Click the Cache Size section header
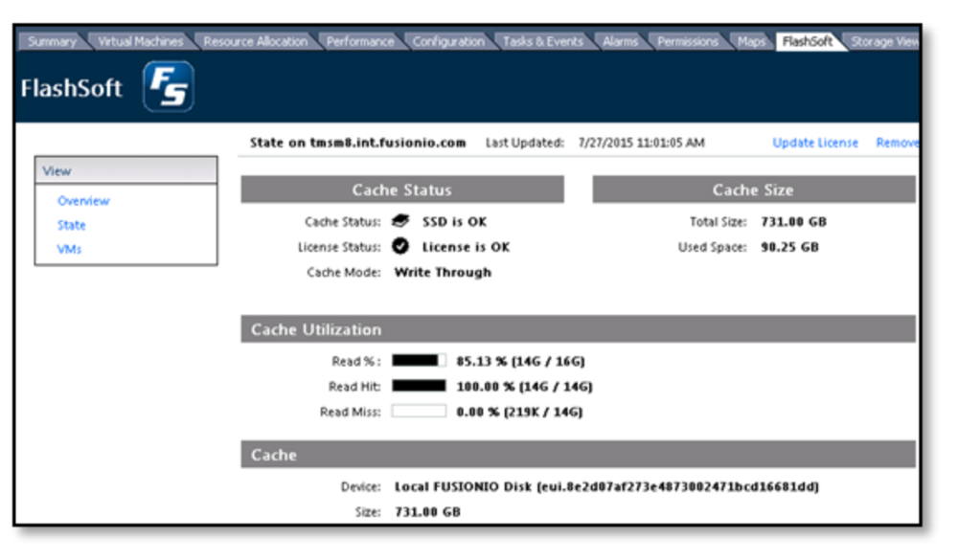958x560 pixels. (x=753, y=190)
